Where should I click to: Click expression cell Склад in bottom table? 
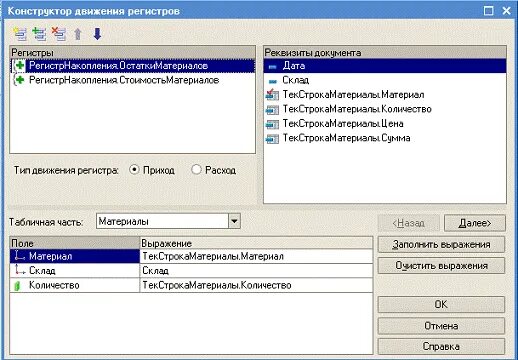pyautogui.click(x=256, y=270)
